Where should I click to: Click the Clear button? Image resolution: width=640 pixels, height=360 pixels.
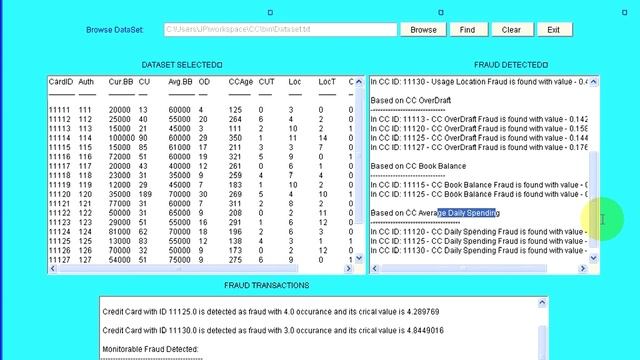[x=511, y=30]
